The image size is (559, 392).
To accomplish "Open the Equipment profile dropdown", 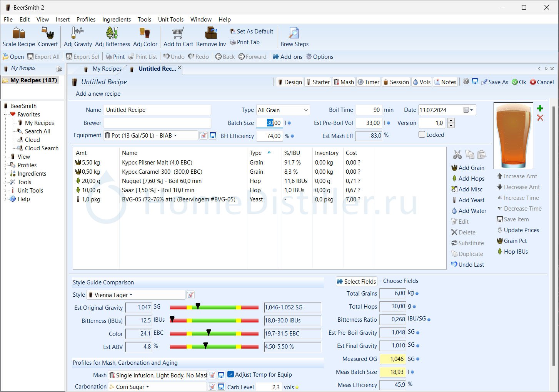I will point(151,136).
